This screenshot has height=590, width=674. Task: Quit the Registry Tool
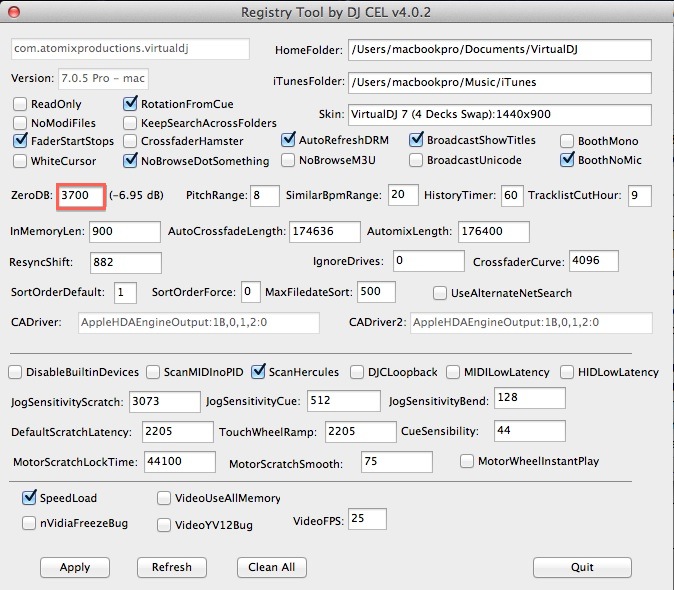tap(582, 567)
